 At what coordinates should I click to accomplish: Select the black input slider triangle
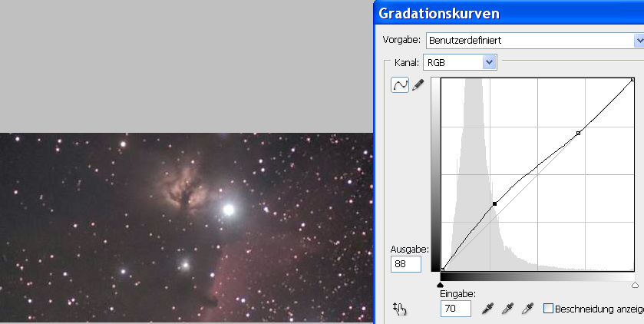pos(441,285)
